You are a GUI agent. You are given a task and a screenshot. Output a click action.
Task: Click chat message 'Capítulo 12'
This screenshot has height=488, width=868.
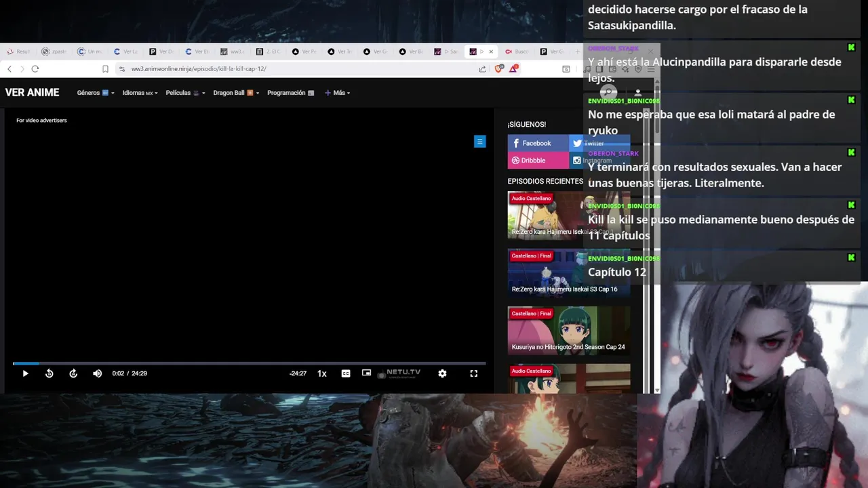(617, 272)
